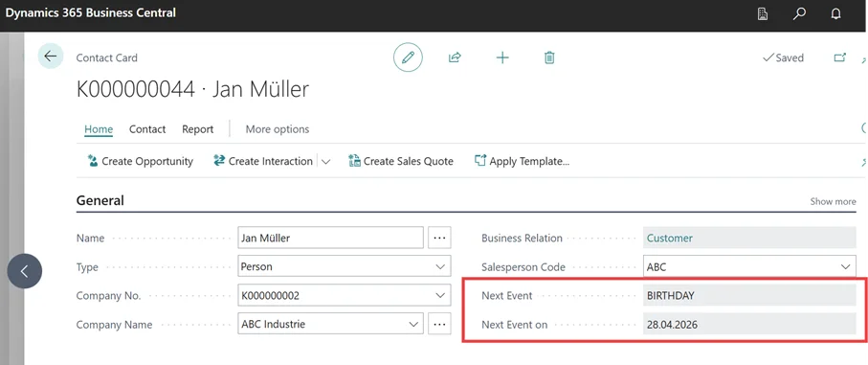The width and height of the screenshot is (868, 365).
Task: Click the Next Event BIRTHDAY field
Action: (749, 295)
